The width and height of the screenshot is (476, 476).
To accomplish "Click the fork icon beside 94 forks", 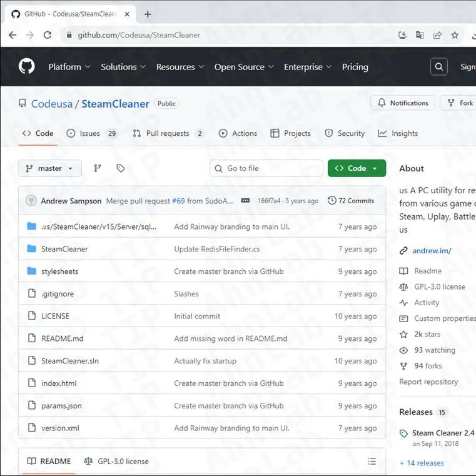I will (x=403, y=366).
